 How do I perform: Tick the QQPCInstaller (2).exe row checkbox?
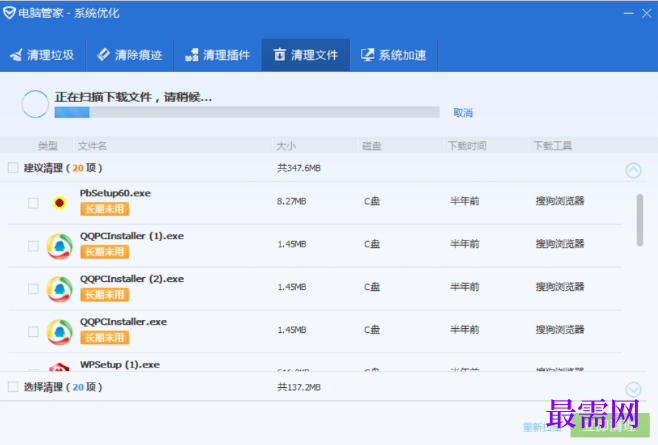(x=33, y=289)
